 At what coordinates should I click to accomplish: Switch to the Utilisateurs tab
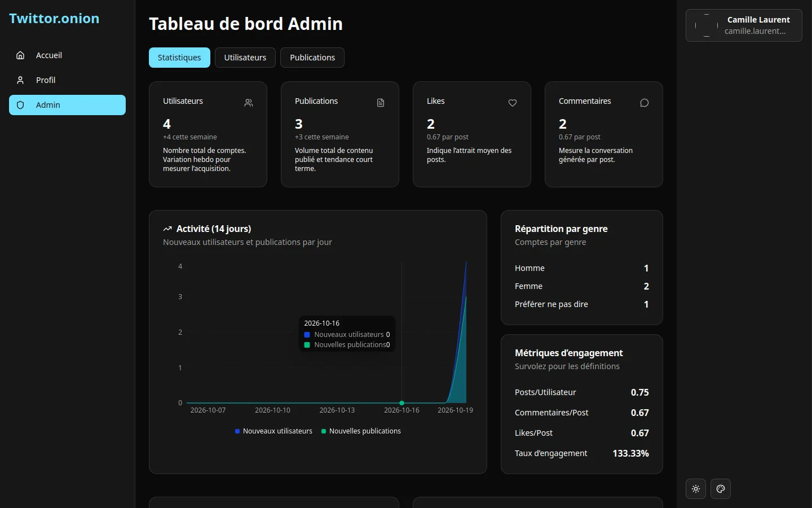245,58
